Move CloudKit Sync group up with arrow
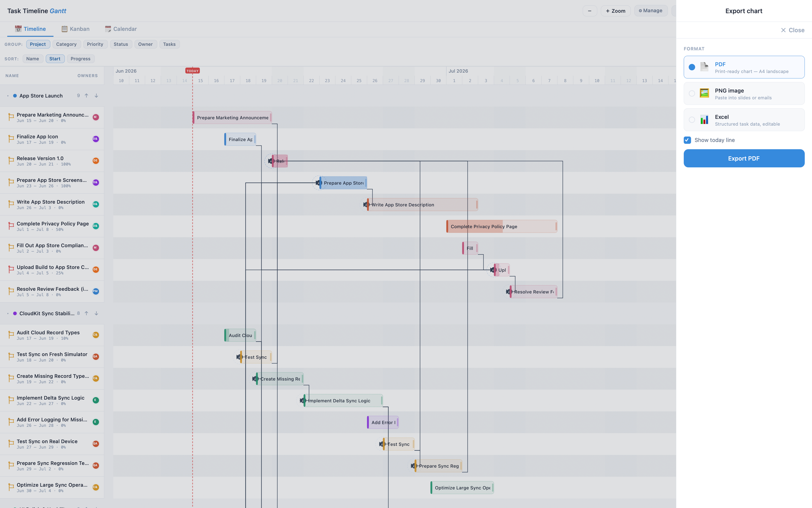This screenshot has height=508, width=812. point(87,313)
